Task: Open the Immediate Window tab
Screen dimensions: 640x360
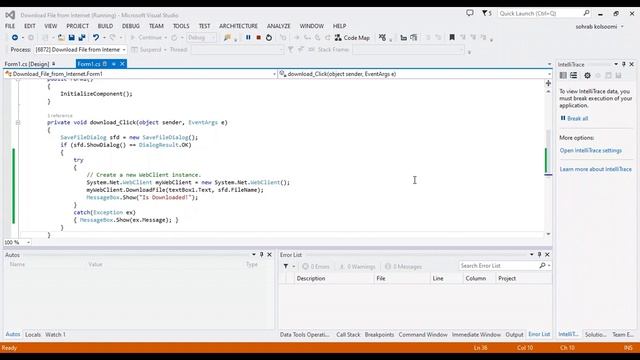Action: pos(476,334)
